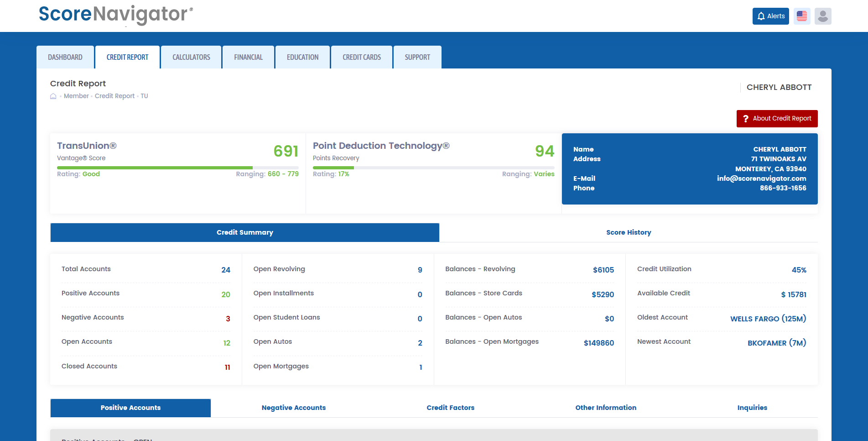
Task: Switch to the Credit Cards tab
Action: pyautogui.click(x=362, y=57)
